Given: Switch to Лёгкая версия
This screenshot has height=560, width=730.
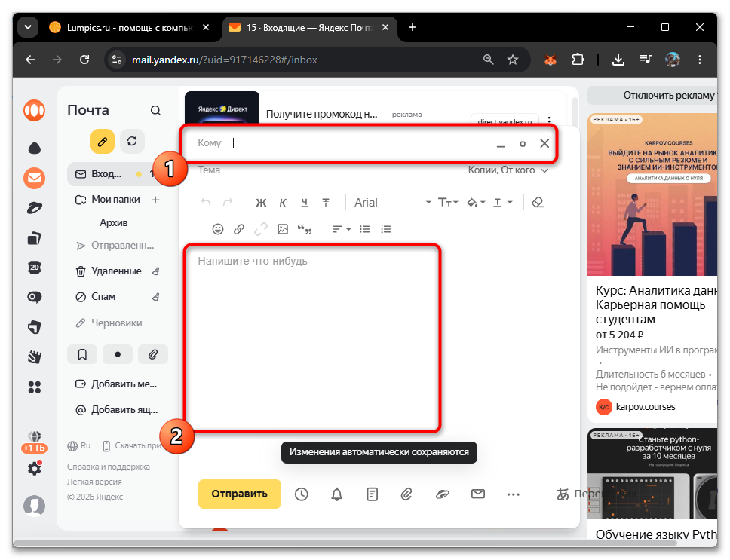Looking at the screenshot, I should (x=94, y=482).
